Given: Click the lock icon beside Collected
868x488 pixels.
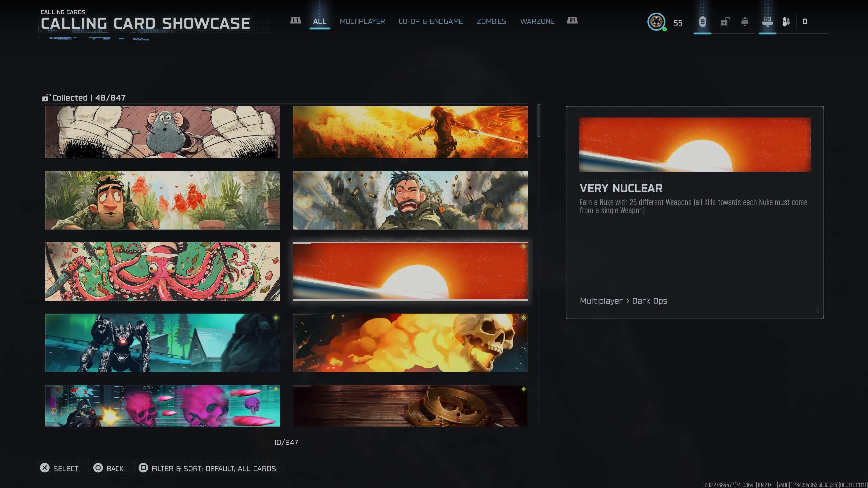Looking at the screenshot, I should point(46,98).
